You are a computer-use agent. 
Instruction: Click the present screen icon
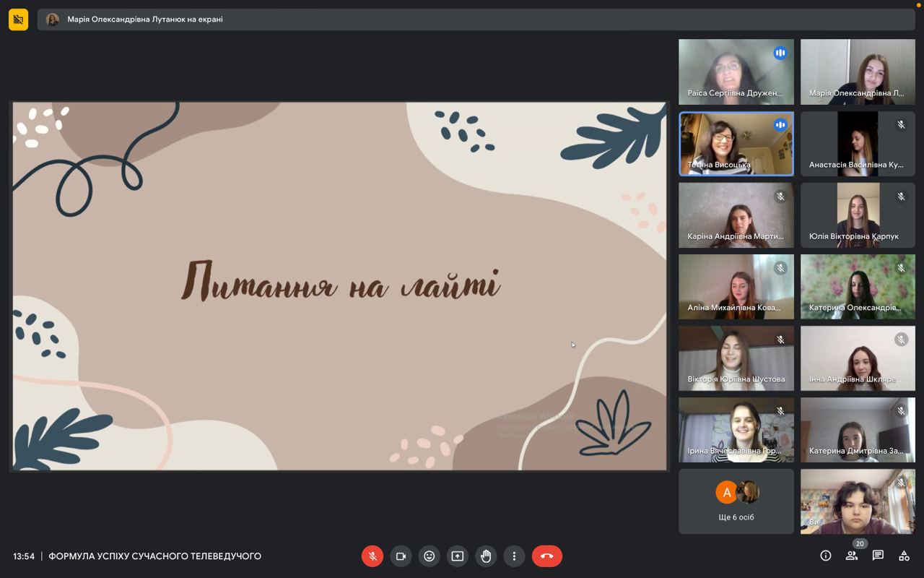[457, 556]
